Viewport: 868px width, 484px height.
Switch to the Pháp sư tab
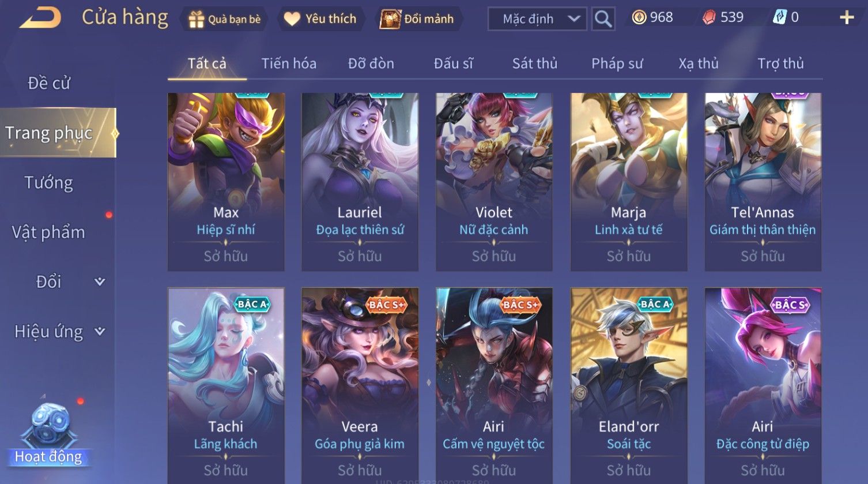tap(617, 63)
